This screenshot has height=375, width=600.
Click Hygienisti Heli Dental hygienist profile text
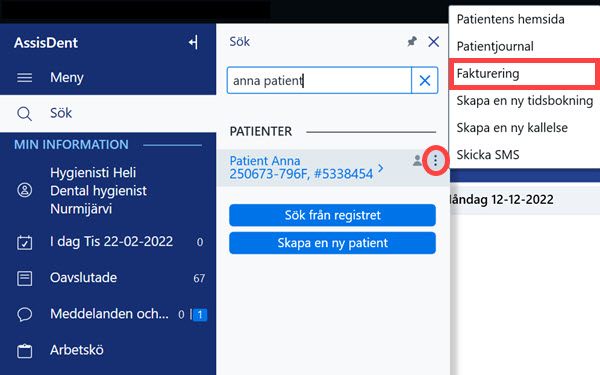coord(98,191)
